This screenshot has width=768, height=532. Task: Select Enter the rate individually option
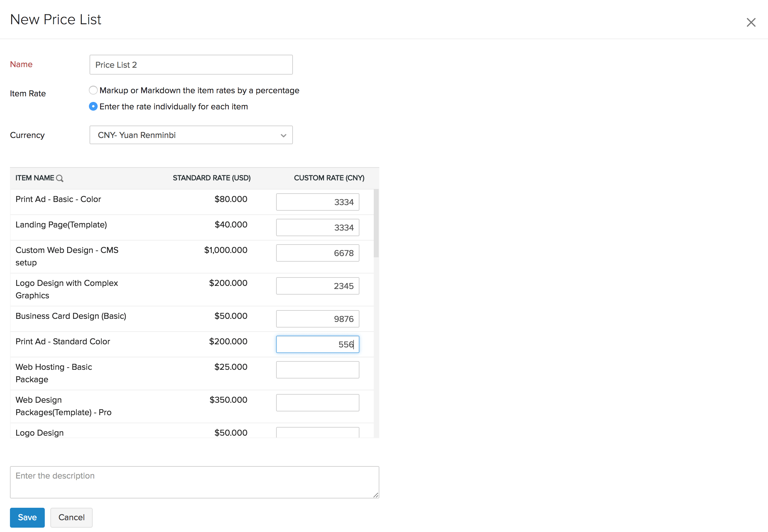[x=93, y=107]
